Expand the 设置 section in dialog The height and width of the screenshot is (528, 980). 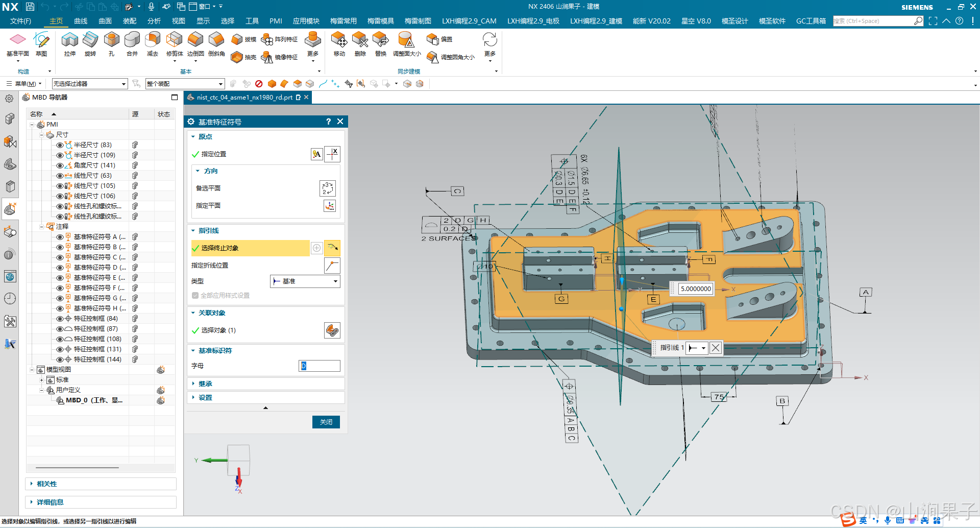point(193,398)
